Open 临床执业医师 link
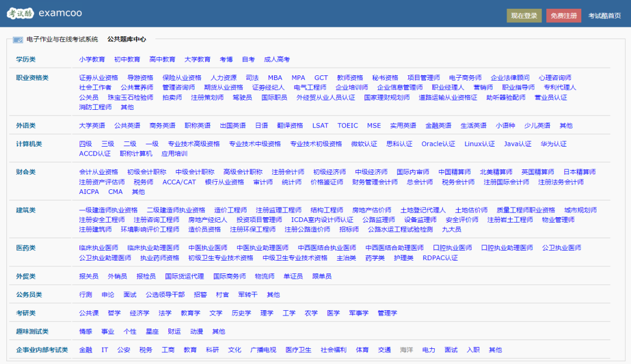 [99, 248]
